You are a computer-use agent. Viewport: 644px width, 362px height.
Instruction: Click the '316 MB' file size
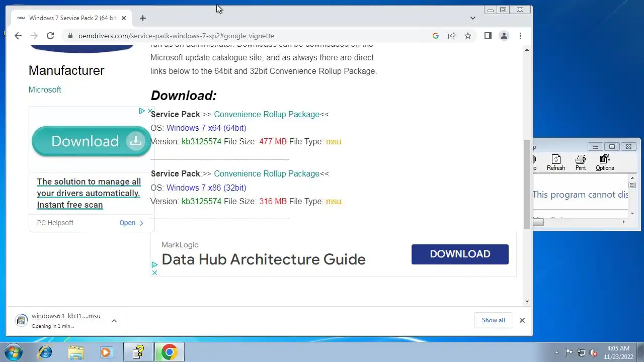(x=273, y=201)
